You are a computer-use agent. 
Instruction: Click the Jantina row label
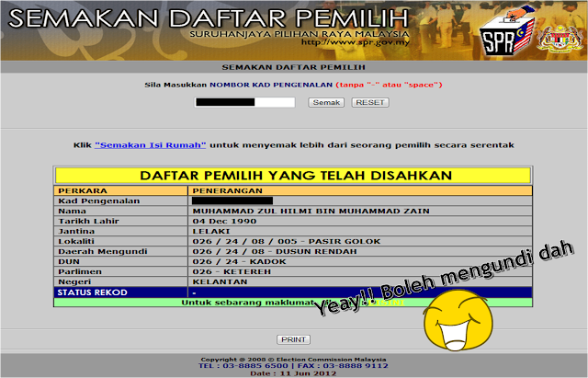(76, 231)
